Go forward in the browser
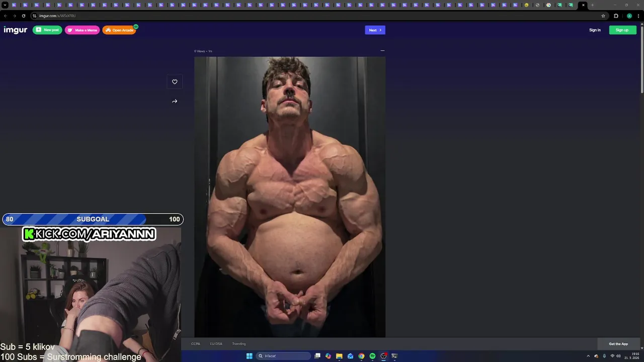 14,16
